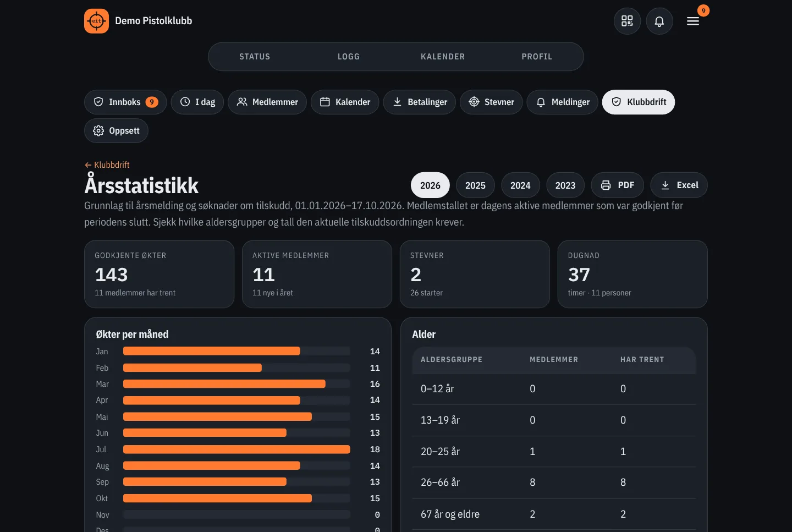Screen dimensions: 792x532
Task: Select year 2025
Action: pyautogui.click(x=475, y=185)
